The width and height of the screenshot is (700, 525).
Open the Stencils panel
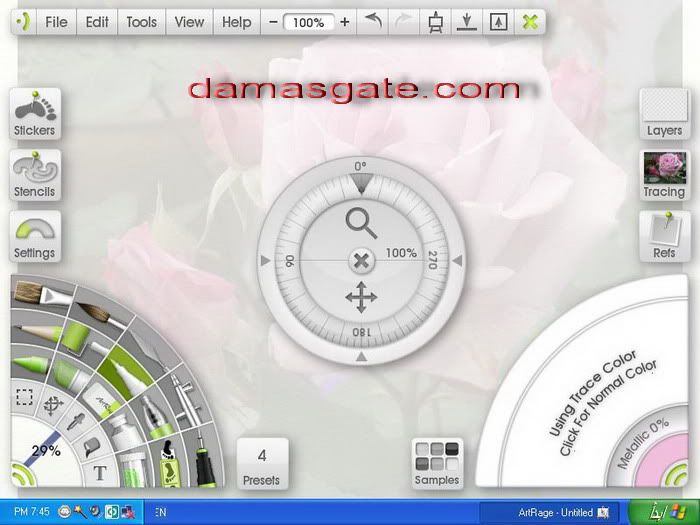click(x=35, y=175)
